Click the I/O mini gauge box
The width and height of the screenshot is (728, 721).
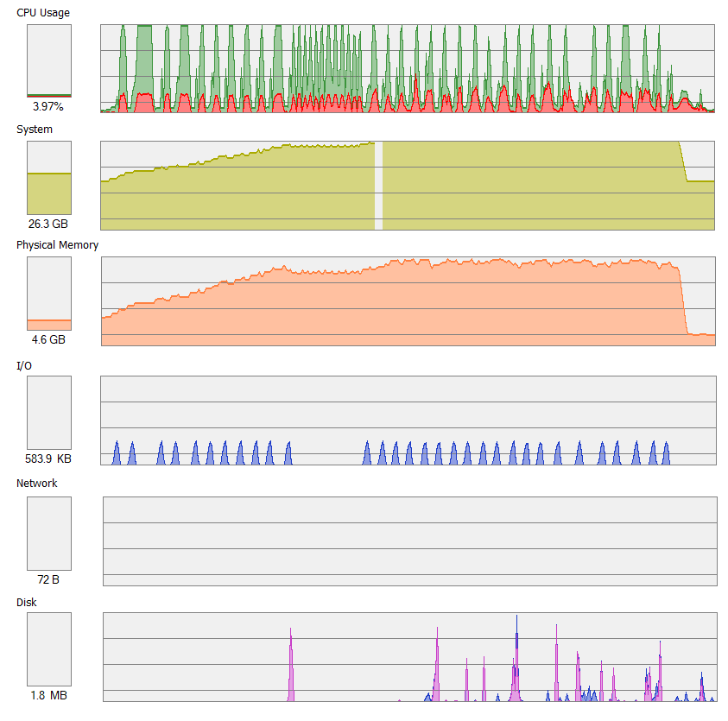(49, 413)
